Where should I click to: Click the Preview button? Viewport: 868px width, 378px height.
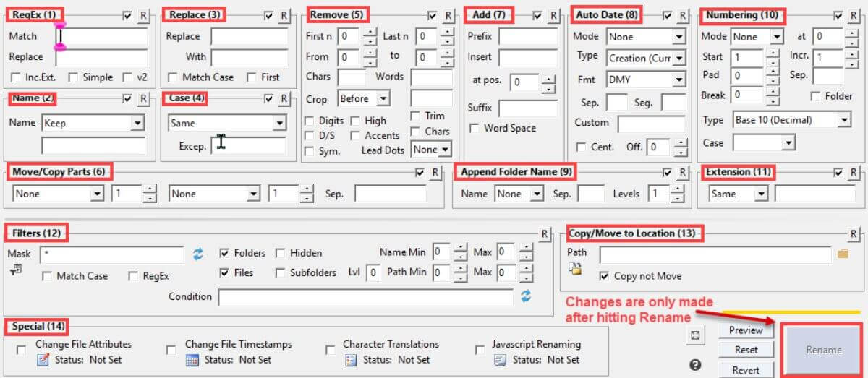click(745, 330)
